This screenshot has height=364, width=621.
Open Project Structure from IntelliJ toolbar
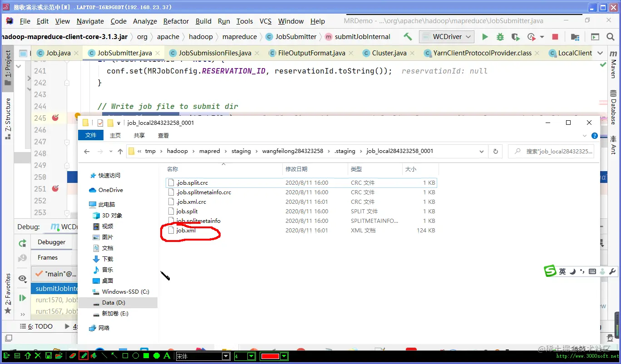point(575,37)
